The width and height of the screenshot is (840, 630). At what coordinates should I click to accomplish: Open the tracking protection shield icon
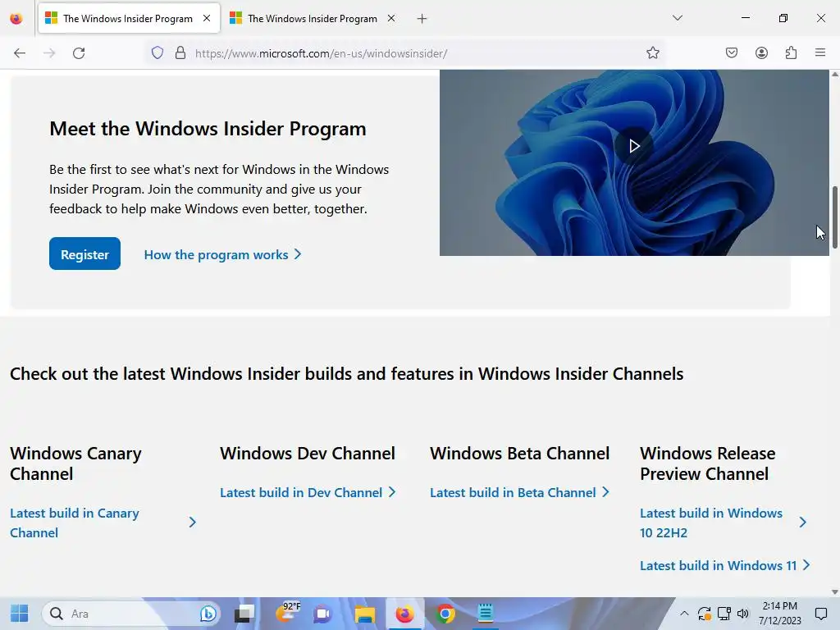click(x=157, y=52)
